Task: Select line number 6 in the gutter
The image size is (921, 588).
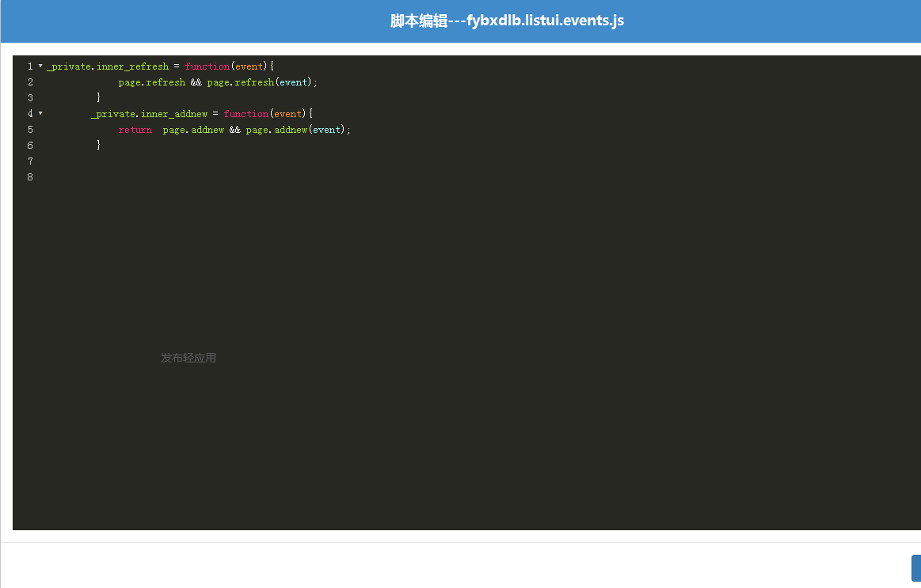Action: click(x=30, y=146)
